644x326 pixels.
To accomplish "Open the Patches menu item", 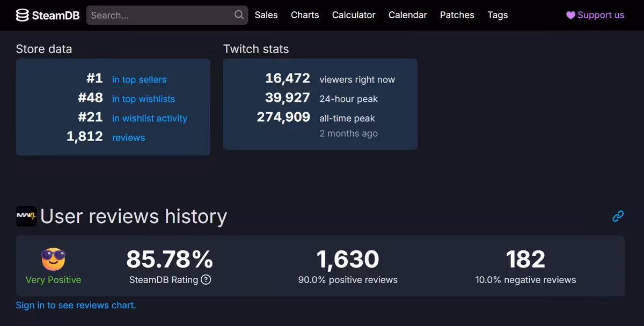I will [x=457, y=15].
